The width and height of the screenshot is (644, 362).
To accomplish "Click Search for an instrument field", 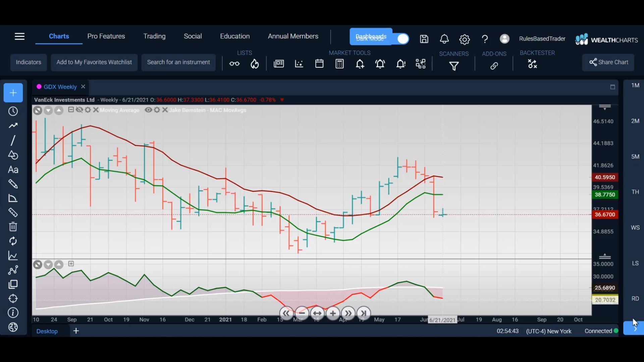I will click(178, 62).
